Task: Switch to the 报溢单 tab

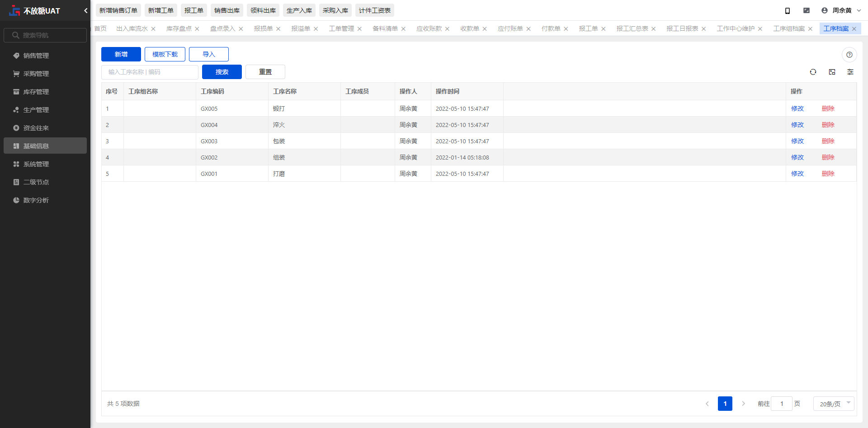Action: [x=301, y=28]
